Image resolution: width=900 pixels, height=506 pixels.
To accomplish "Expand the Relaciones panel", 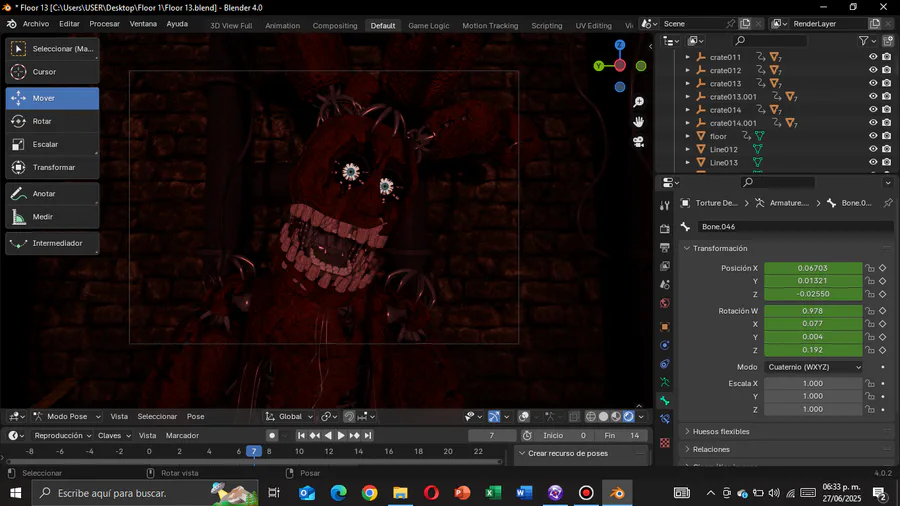I will 711,449.
